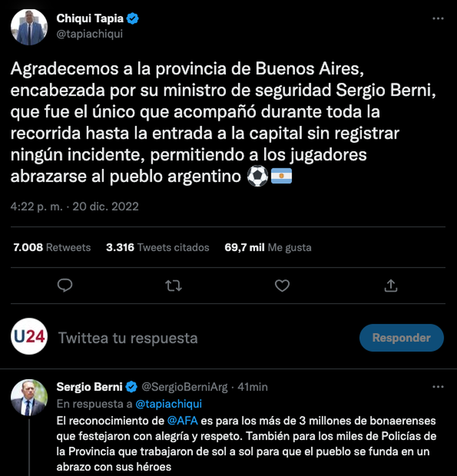Open Chiqui Tapia's profile picture
The width and height of the screenshot is (457, 476).
click(x=29, y=27)
